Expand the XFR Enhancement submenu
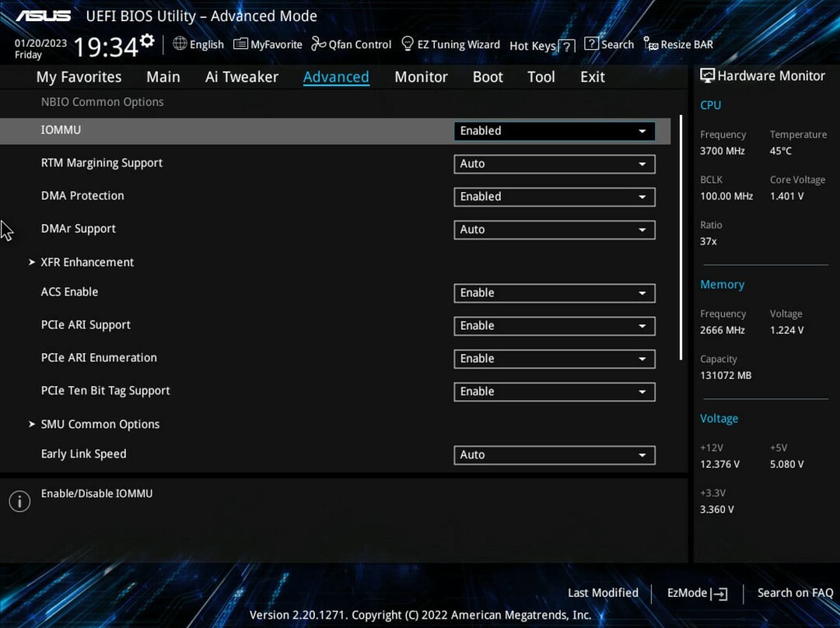Screen dimensions: 840x628 coord(86,262)
